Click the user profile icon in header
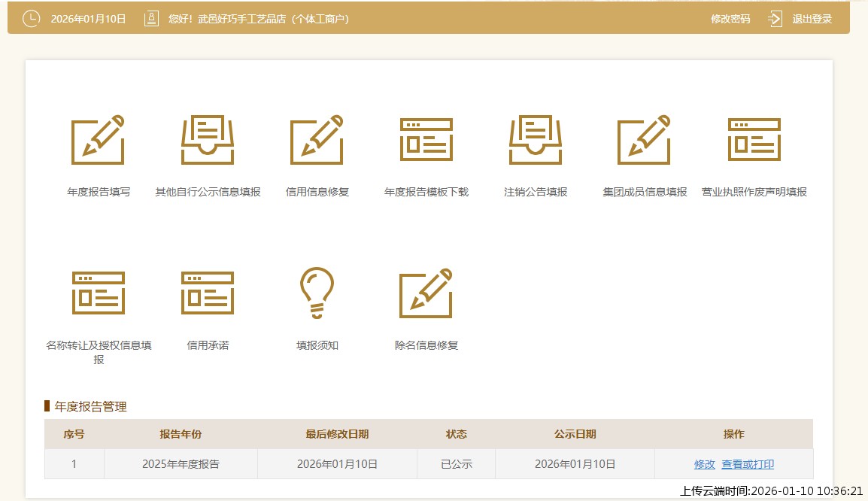Viewport: 868px width, 501px height. point(152,19)
